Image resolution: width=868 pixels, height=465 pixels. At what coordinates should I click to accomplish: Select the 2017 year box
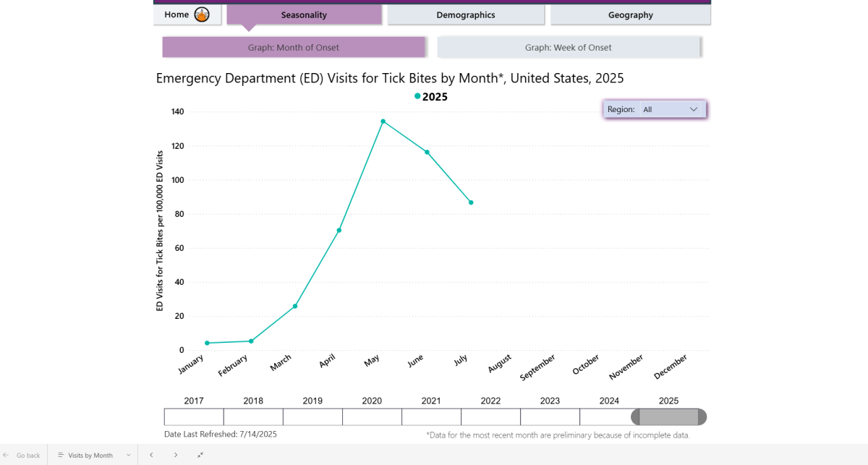[x=194, y=417]
